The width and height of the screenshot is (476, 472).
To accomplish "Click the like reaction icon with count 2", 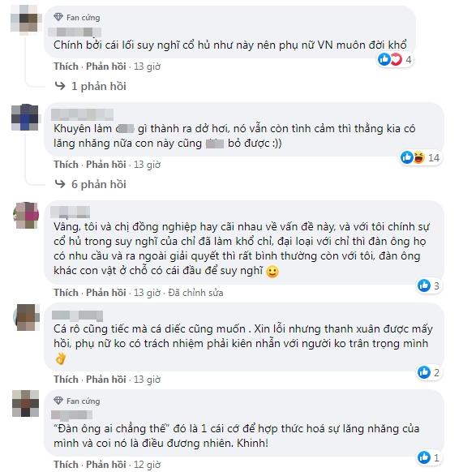I will pyautogui.click(x=424, y=372).
